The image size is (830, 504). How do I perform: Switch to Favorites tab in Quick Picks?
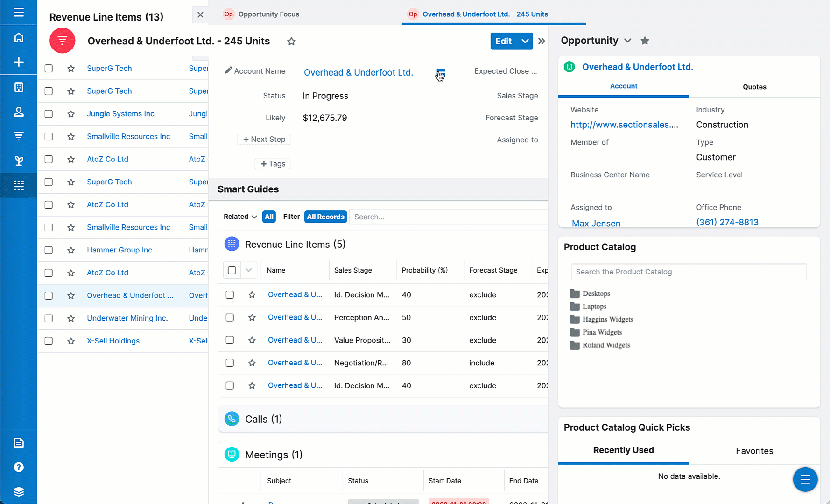(754, 451)
